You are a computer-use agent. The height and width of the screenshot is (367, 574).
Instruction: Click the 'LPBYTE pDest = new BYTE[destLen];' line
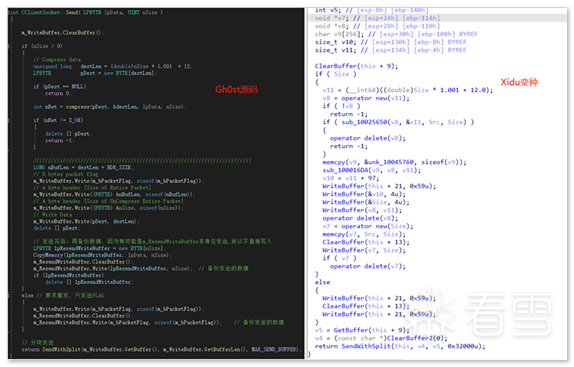point(95,73)
